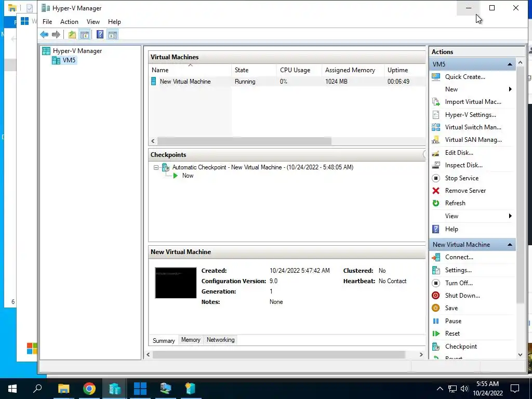The width and height of the screenshot is (532, 399).
Task: Click the details pane scroll right arrow
Action: (x=421, y=354)
